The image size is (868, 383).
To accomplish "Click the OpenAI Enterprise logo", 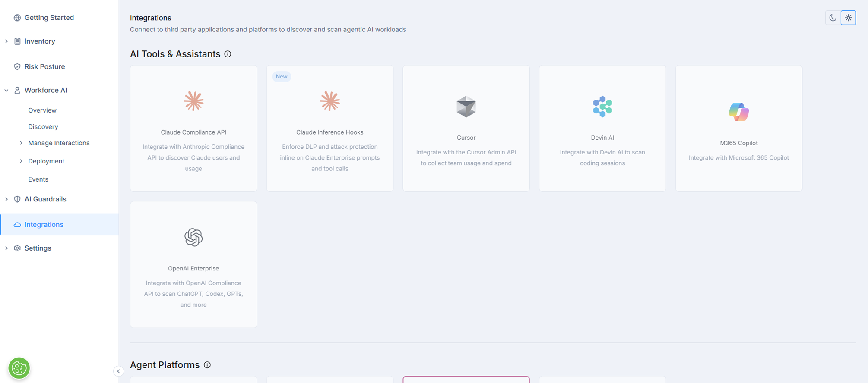I will point(193,237).
